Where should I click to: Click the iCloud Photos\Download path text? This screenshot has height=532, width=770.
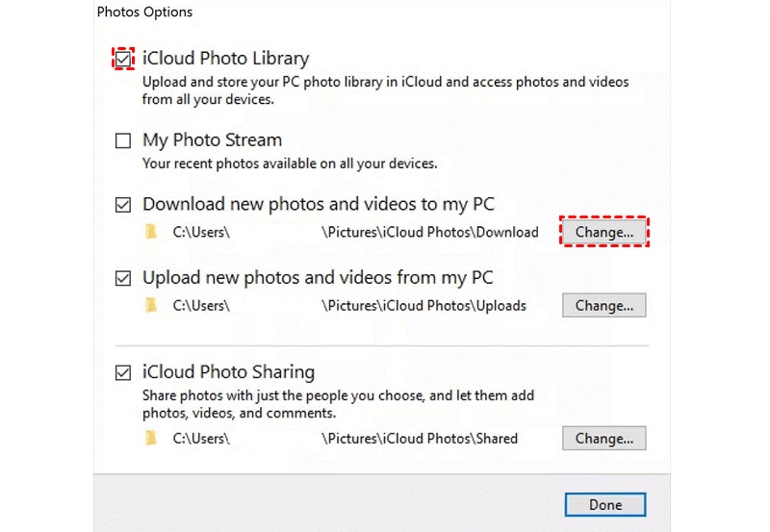coord(430,232)
